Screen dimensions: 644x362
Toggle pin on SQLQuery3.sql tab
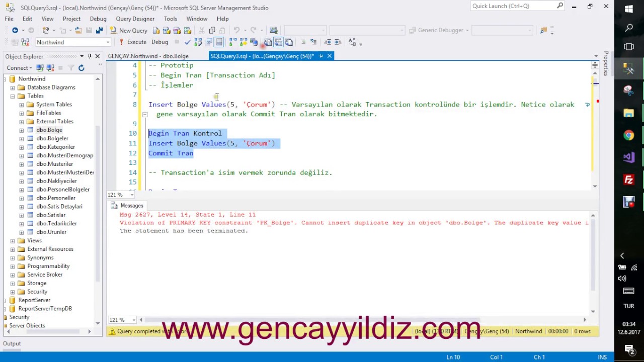click(321, 56)
